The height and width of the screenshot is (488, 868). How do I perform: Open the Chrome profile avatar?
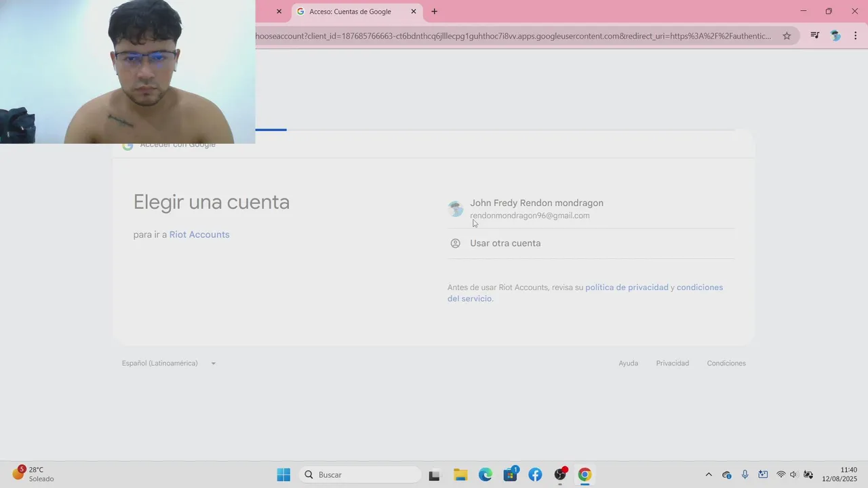[835, 36]
